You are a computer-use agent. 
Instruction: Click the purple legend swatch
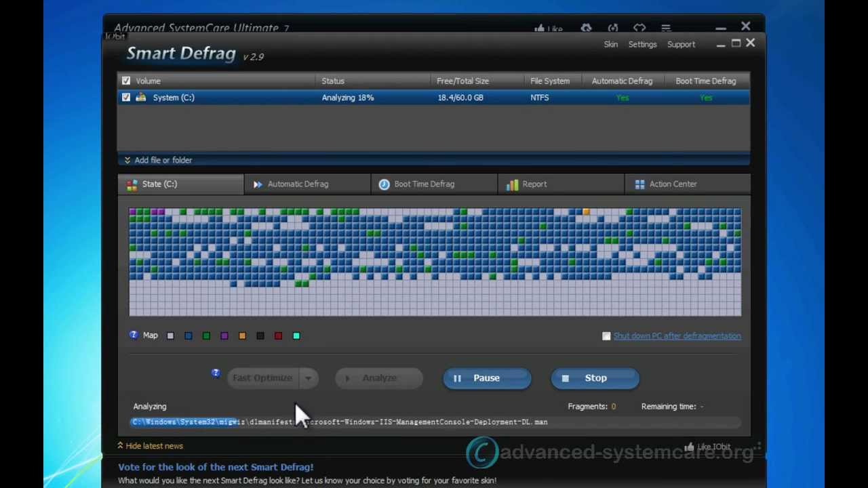[x=224, y=335]
